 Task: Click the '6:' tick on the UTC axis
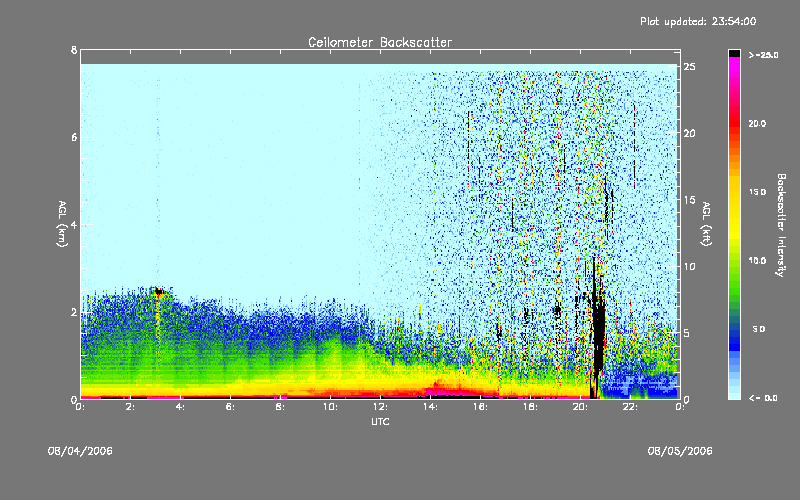click(230, 407)
